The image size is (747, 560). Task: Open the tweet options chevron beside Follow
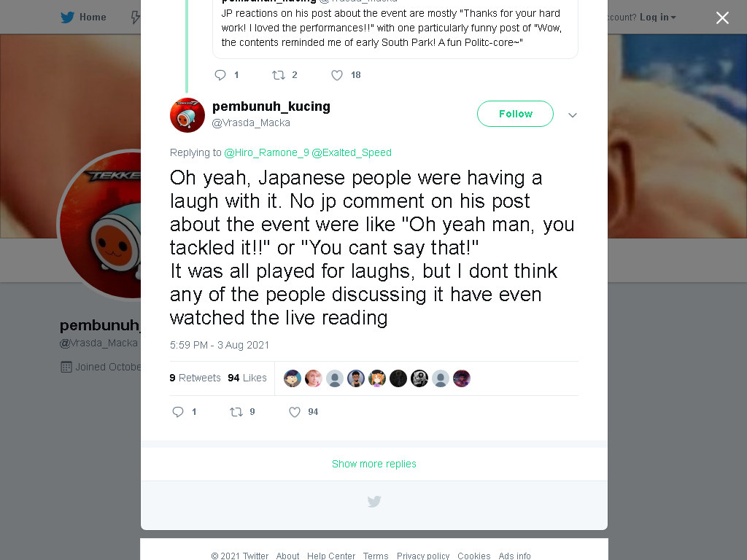point(573,114)
